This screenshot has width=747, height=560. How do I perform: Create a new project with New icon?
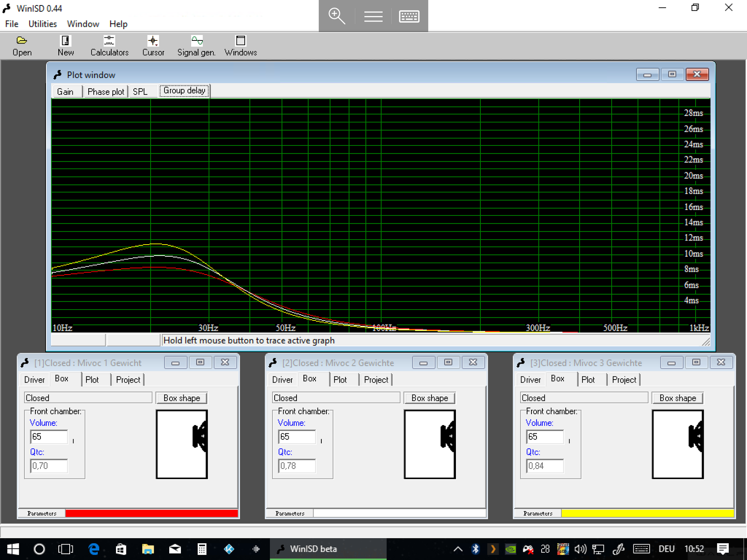tap(65, 46)
